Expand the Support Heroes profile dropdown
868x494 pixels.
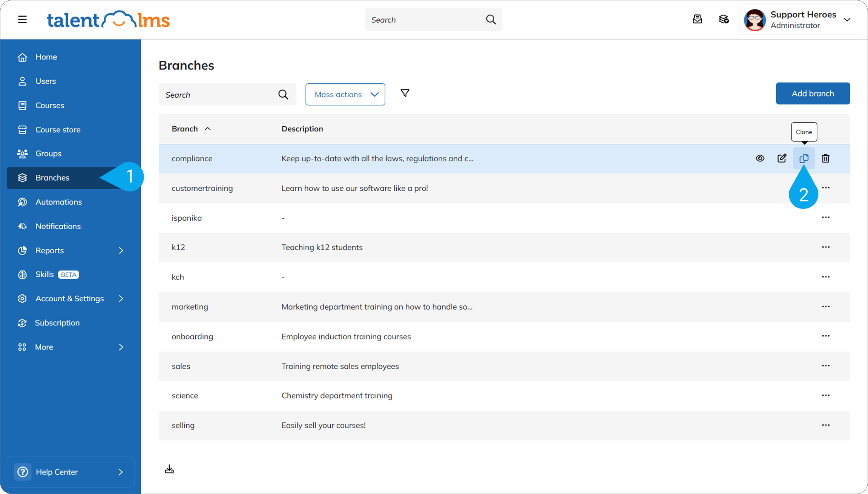pyautogui.click(x=847, y=20)
